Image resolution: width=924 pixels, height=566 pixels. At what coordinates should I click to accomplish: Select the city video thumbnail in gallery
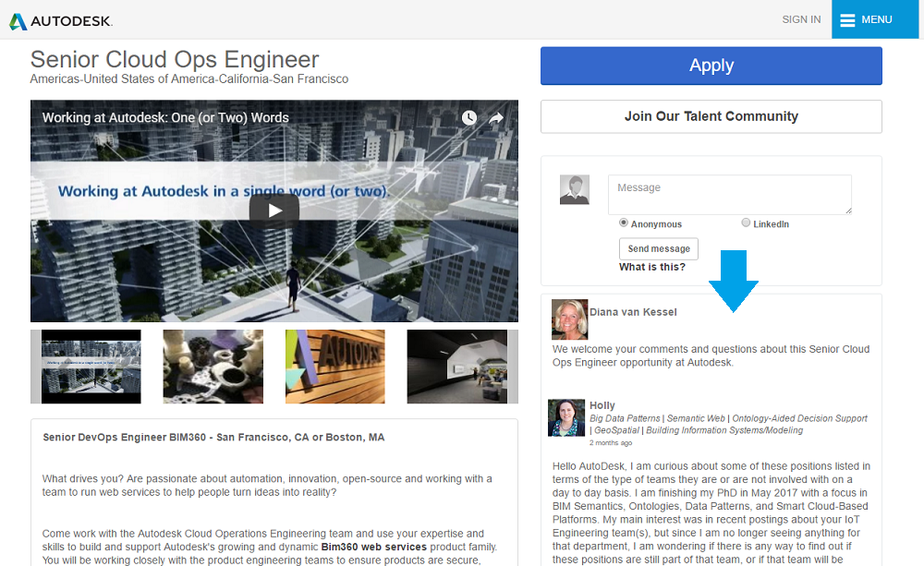coord(91,367)
